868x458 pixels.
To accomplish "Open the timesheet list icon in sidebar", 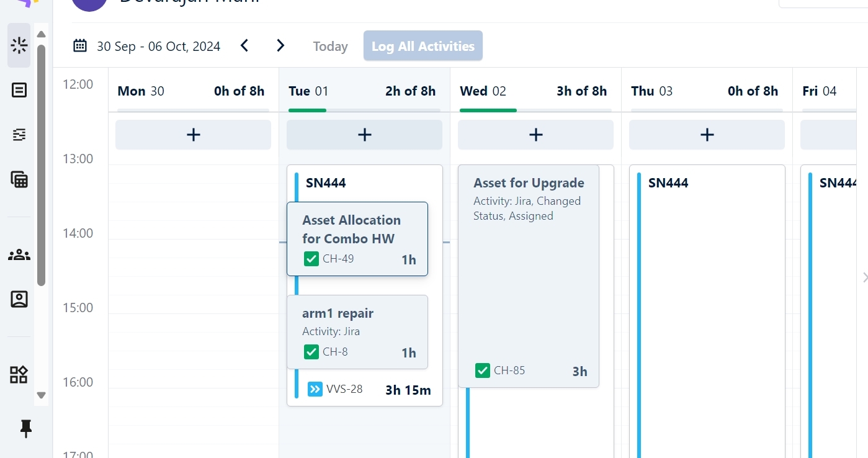I will [x=19, y=90].
